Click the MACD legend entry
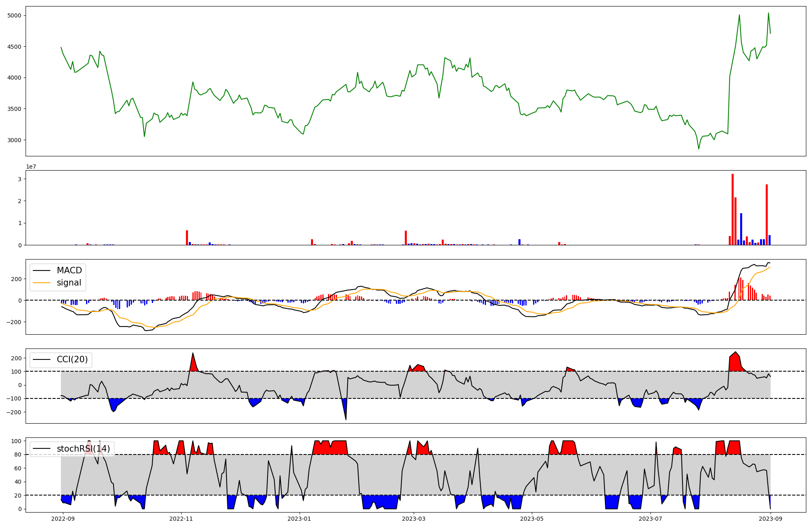The height and width of the screenshot is (528, 812). tap(69, 270)
